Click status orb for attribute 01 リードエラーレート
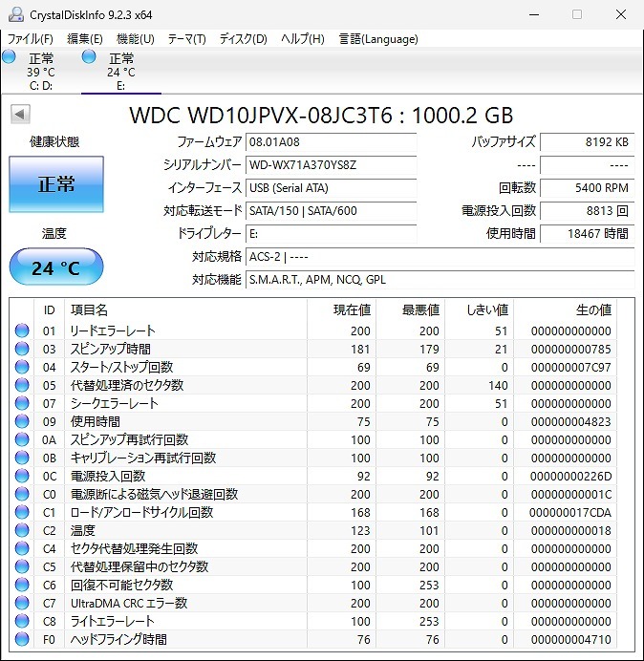The width and height of the screenshot is (644, 661). [x=22, y=330]
